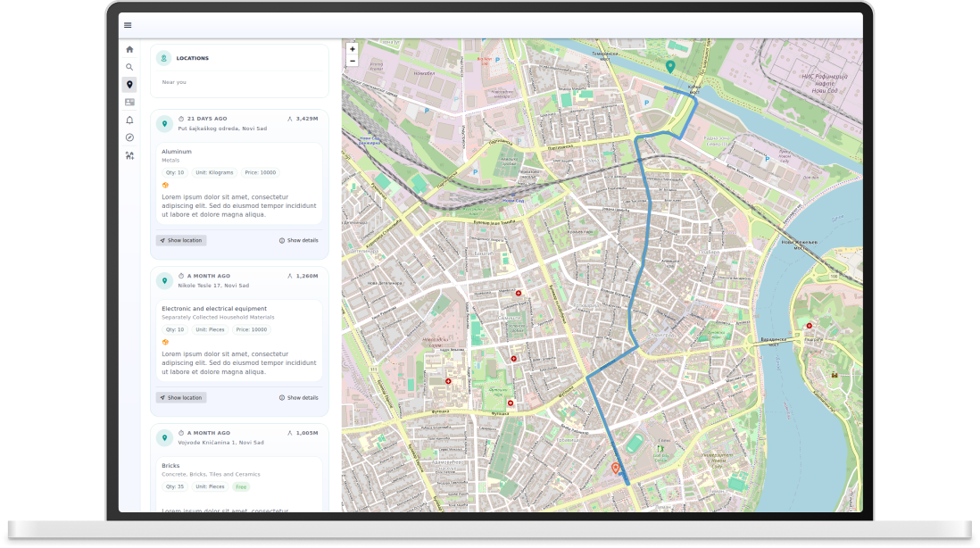This screenshot has width=980, height=548.
Task: Show details for Electronic equipment listing
Action: [x=299, y=397]
